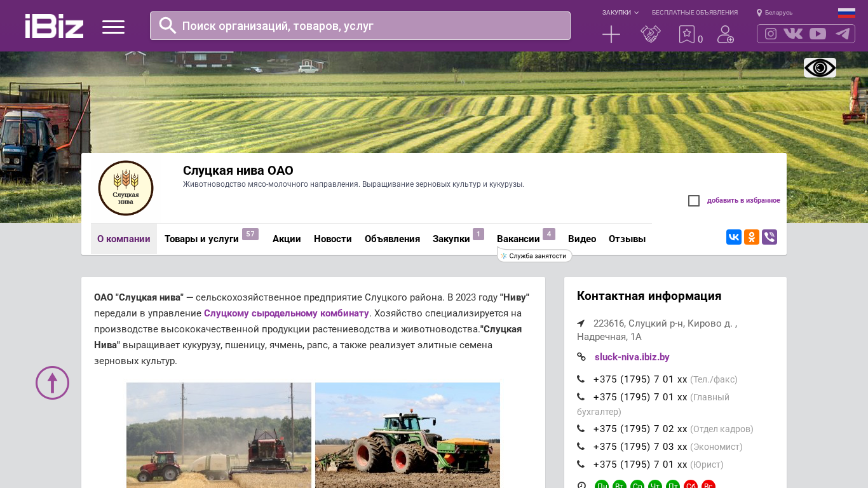Image resolution: width=868 pixels, height=488 pixels.
Task: Expand the Закупки dropdown in header
Action: 620,13
